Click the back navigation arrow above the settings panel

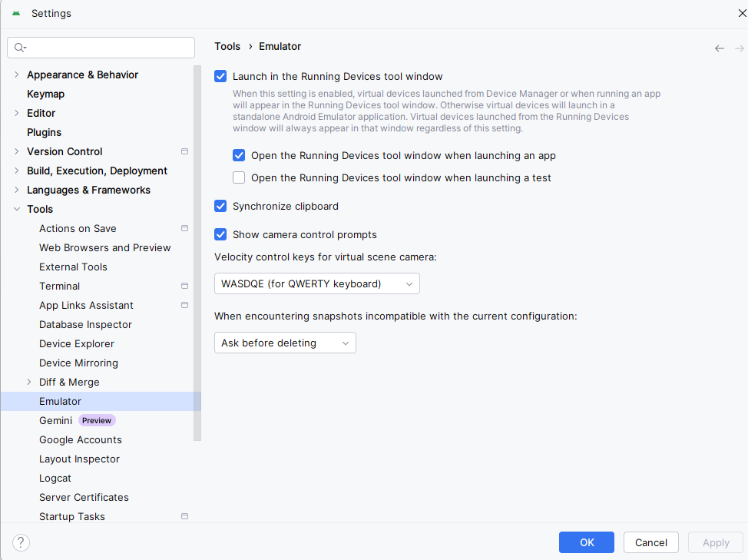coord(719,48)
